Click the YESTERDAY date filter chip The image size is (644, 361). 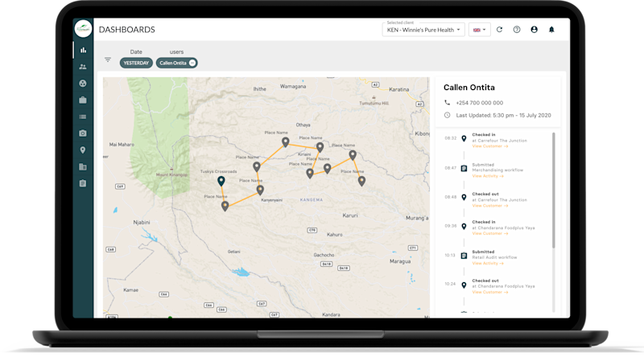[136, 64]
